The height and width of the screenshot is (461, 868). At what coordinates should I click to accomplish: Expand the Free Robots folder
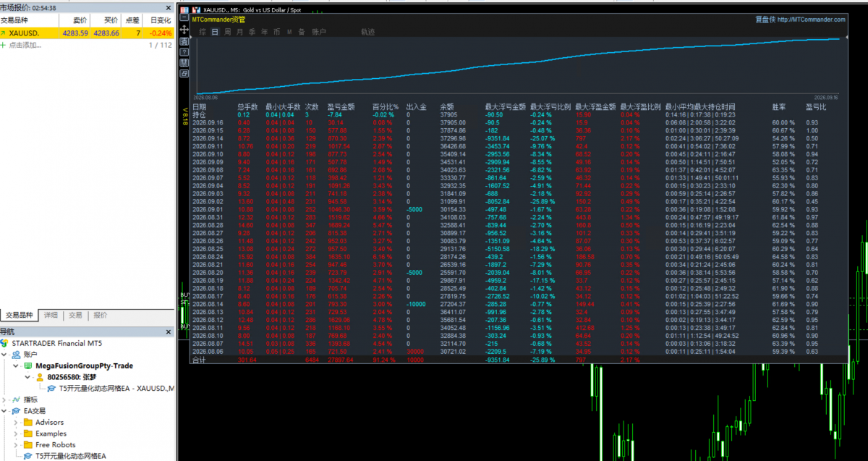point(16,445)
